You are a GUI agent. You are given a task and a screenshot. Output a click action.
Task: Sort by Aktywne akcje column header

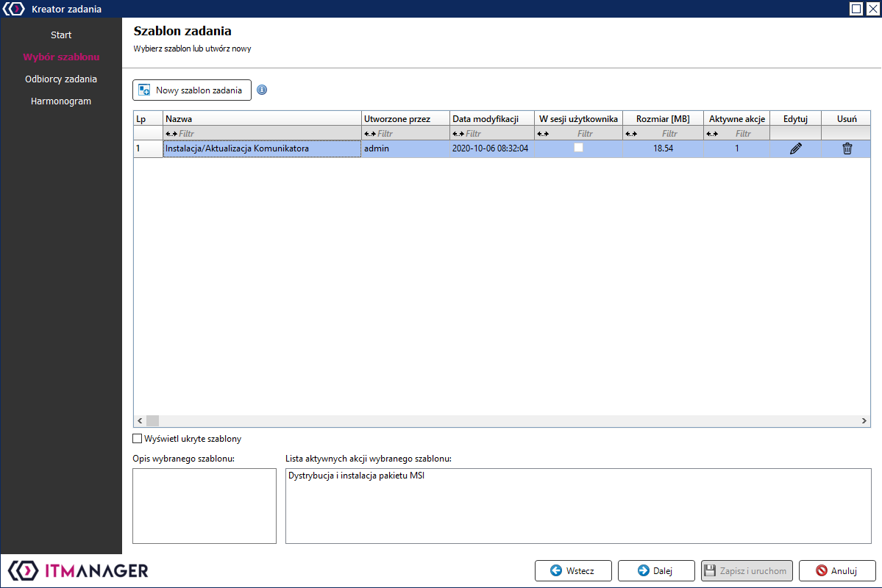point(737,118)
